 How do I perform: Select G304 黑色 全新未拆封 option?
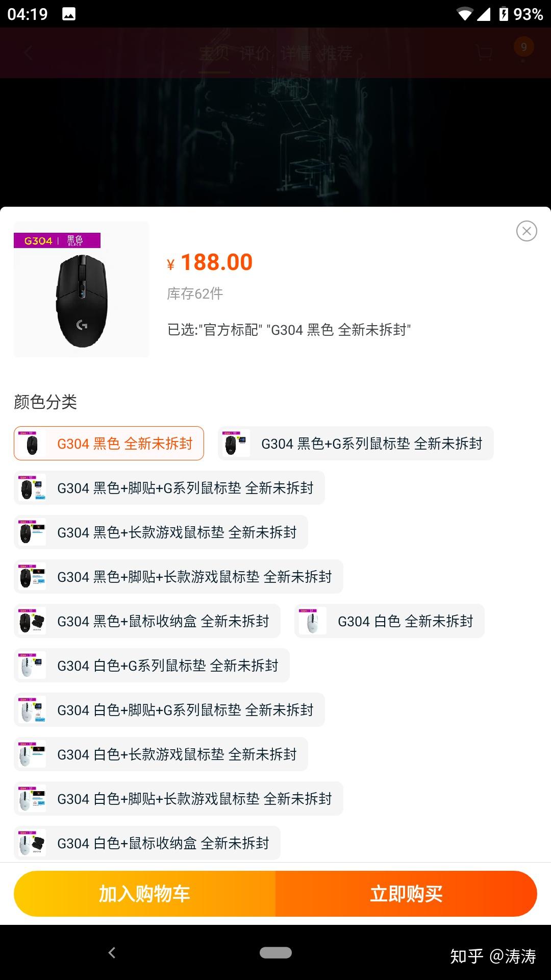[x=109, y=444]
